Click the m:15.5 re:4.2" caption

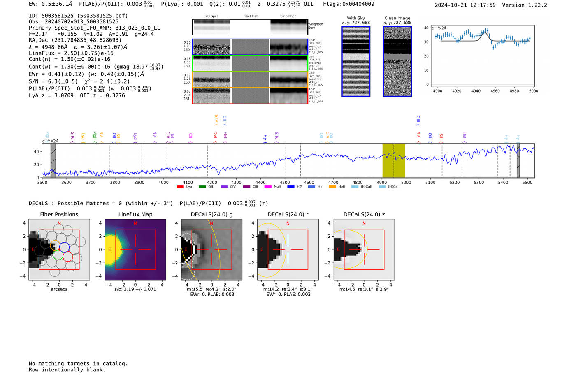(x=211, y=289)
